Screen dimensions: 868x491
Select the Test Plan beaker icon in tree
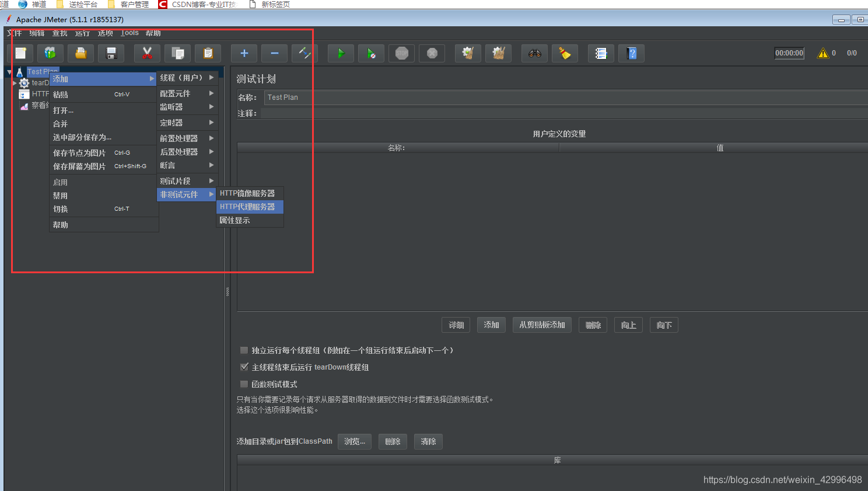(20, 72)
